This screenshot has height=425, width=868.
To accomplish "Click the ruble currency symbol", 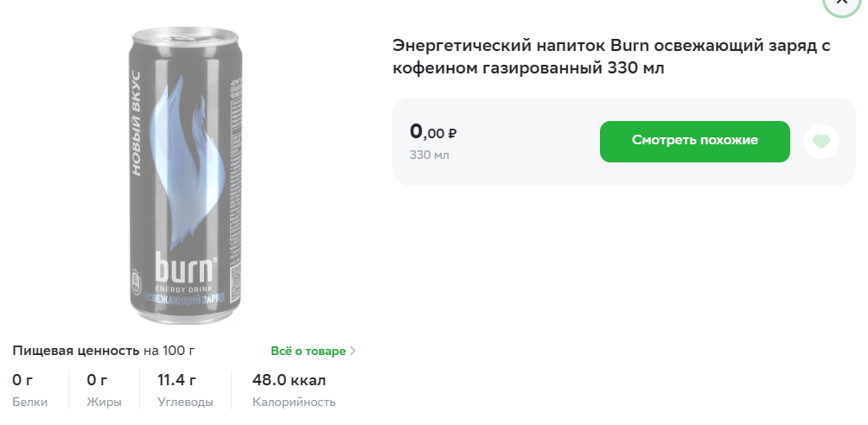I will [x=452, y=133].
